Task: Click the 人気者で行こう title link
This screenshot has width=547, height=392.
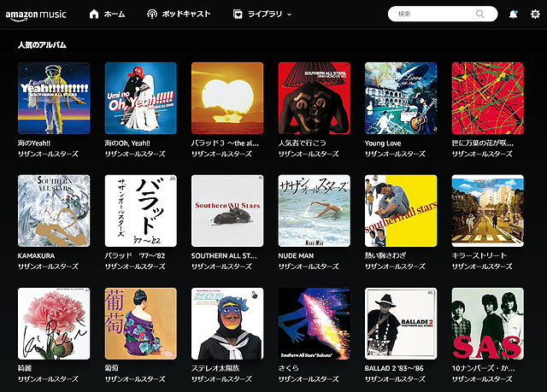Action: [302, 143]
